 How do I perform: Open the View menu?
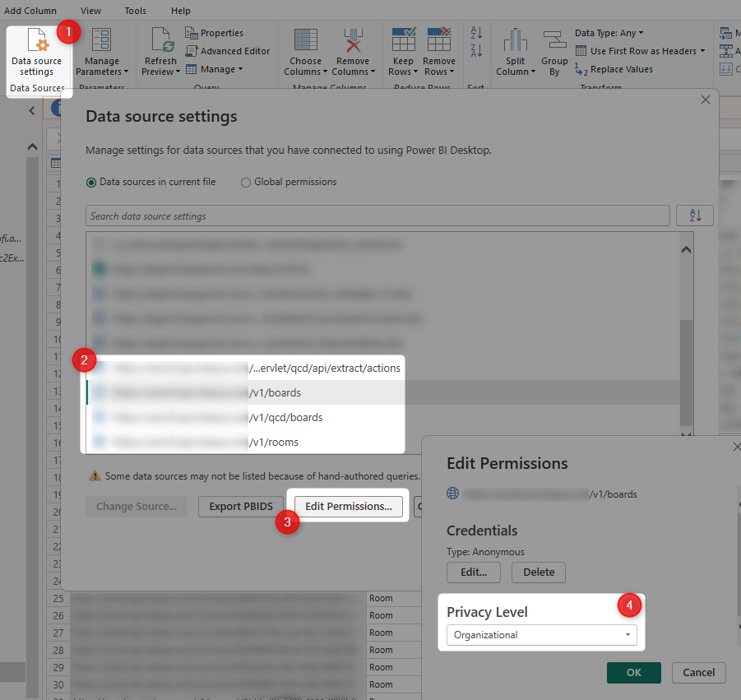[91, 11]
